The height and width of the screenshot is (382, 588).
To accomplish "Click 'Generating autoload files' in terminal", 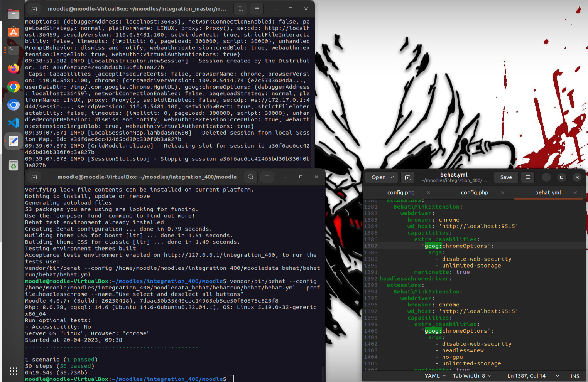I will (68, 203).
